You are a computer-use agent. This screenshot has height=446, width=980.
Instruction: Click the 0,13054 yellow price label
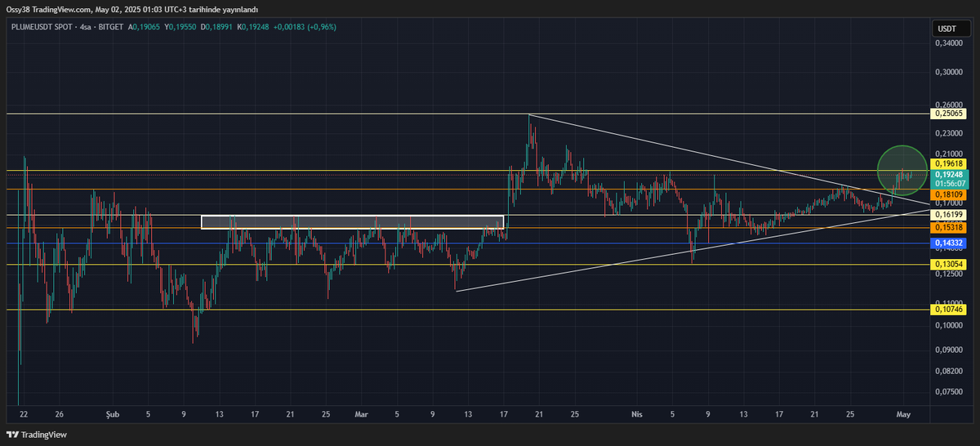(949, 264)
